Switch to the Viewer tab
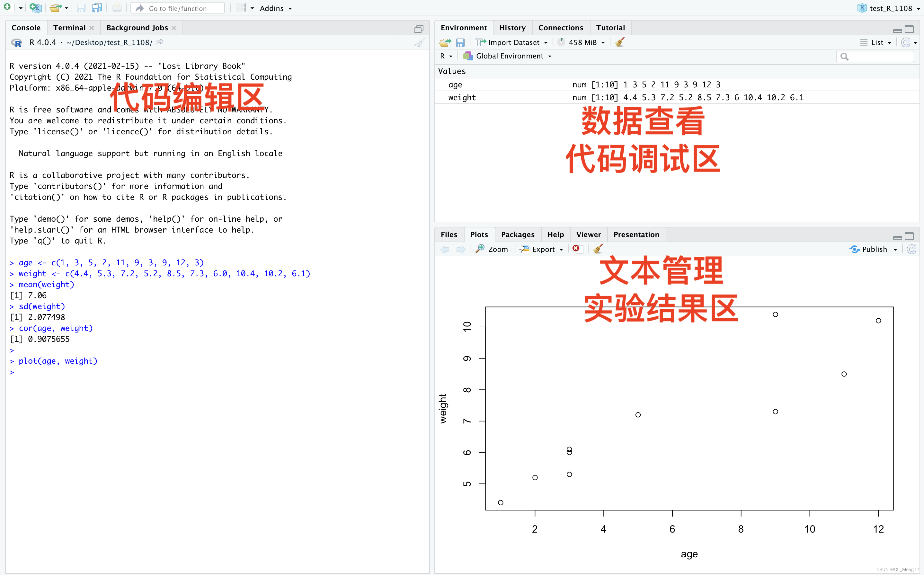The width and height of the screenshot is (924, 575). pos(588,234)
